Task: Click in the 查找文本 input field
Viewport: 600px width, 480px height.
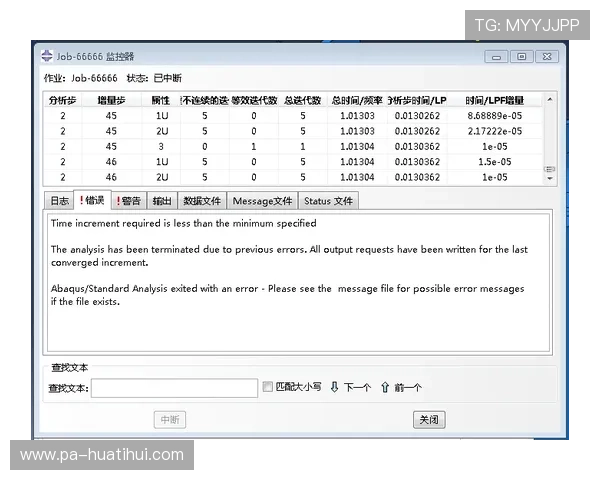Action: coord(174,388)
